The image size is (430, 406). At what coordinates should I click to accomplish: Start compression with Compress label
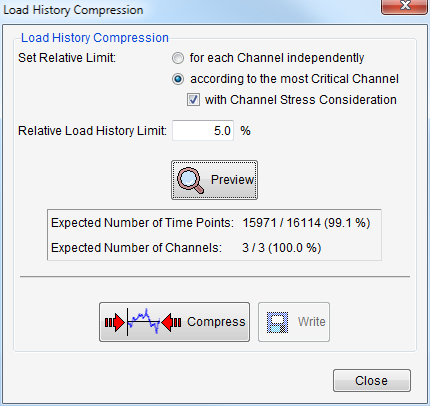click(x=216, y=322)
